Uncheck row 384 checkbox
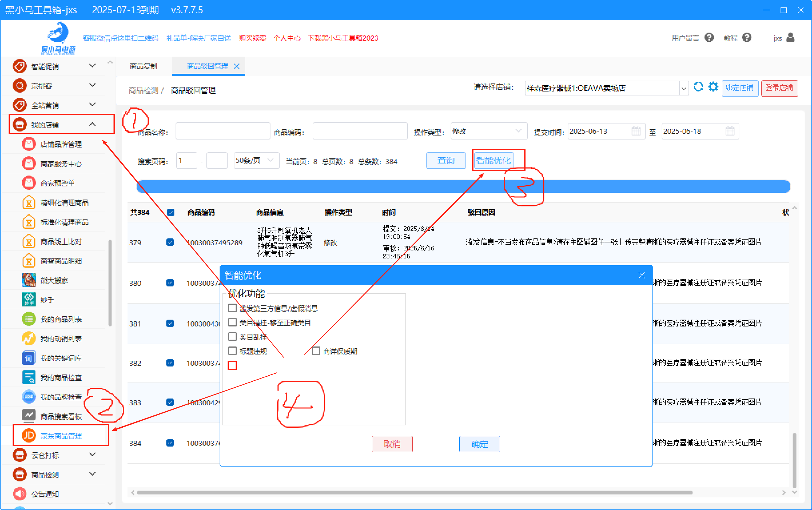Viewport: 812px width, 510px height. point(170,443)
